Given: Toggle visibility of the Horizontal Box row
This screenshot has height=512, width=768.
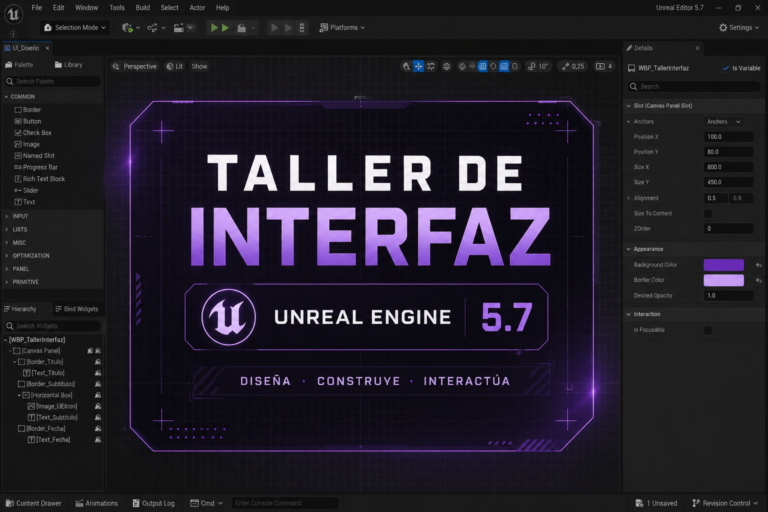Looking at the screenshot, I should [98, 395].
